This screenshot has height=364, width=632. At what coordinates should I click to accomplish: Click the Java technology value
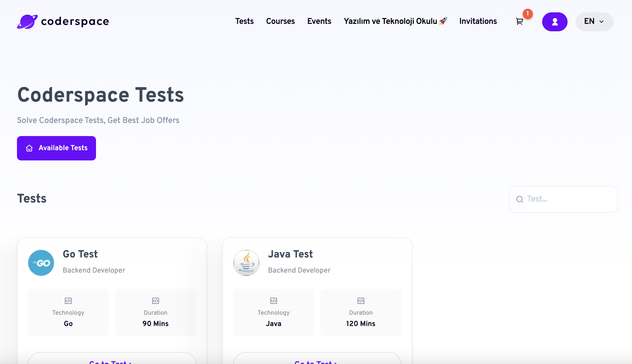(x=274, y=324)
